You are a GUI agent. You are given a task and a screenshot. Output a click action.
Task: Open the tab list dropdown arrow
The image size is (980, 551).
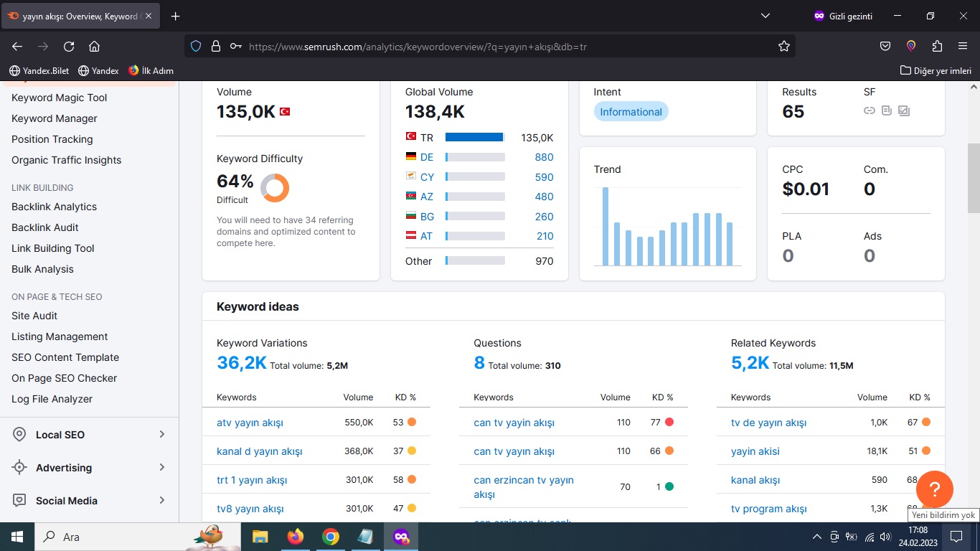click(x=765, y=16)
